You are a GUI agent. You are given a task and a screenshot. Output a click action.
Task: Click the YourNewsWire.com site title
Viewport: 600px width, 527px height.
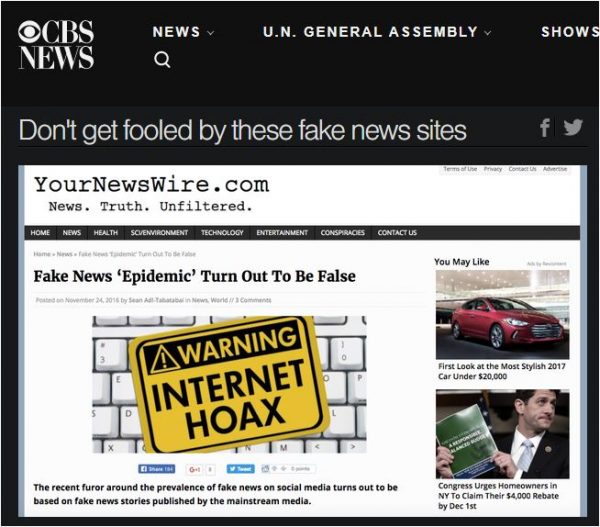pos(152,185)
